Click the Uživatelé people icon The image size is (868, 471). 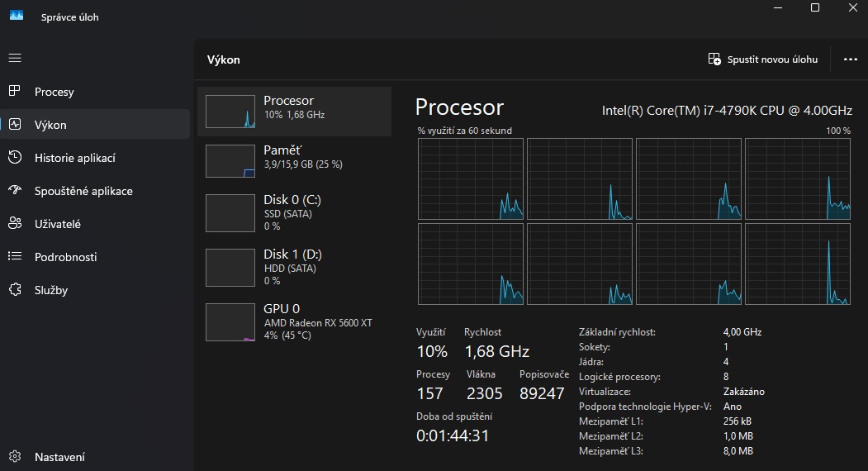click(15, 223)
